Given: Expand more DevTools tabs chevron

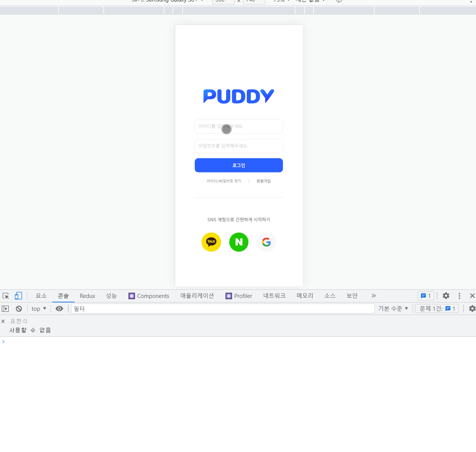Looking at the screenshot, I should [373, 296].
